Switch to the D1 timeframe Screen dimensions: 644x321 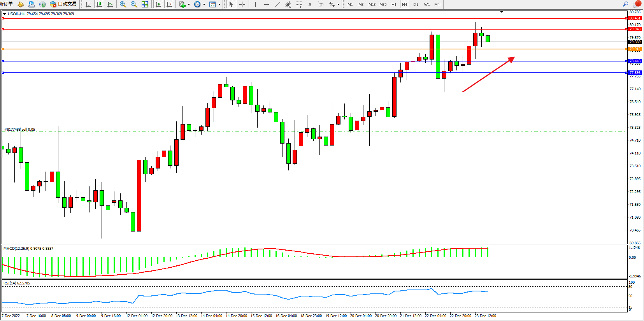pyautogui.click(x=416, y=5)
